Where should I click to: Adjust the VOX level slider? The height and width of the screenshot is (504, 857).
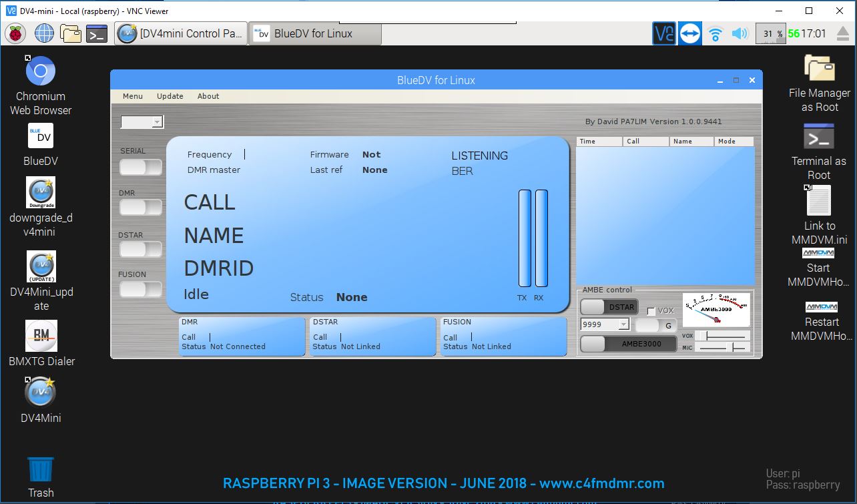723,336
